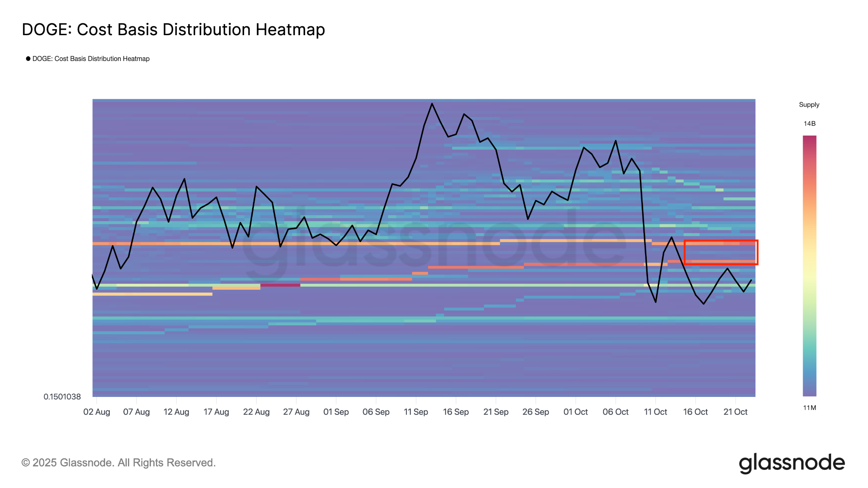The width and height of the screenshot is (868, 488).
Task: Select the 01 Sep date tick
Action: click(x=336, y=412)
